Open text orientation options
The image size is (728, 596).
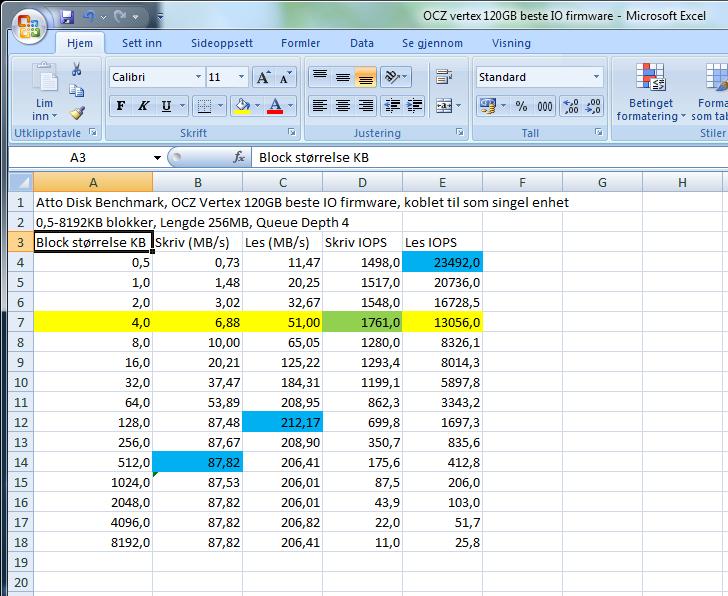(x=395, y=77)
